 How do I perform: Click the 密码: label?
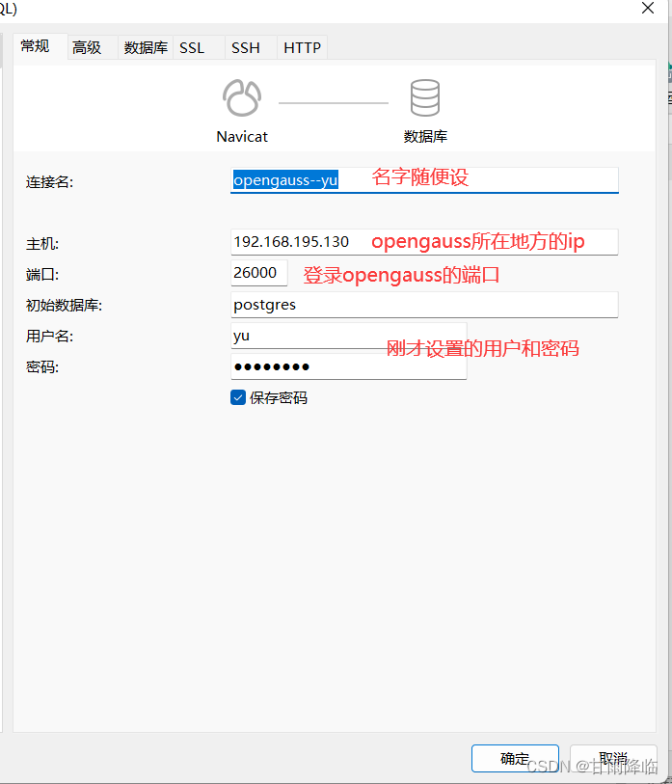pyautogui.click(x=42, y=367)
